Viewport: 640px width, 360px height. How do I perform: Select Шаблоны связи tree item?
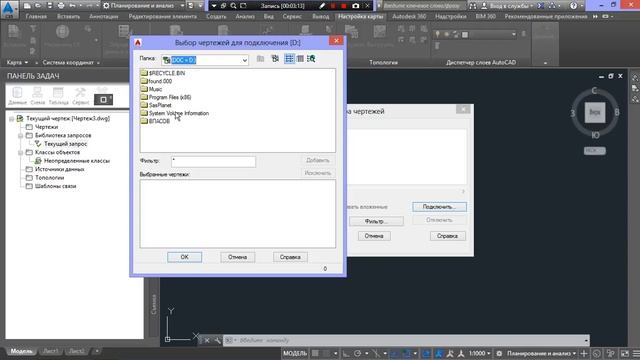pos(56,186)
